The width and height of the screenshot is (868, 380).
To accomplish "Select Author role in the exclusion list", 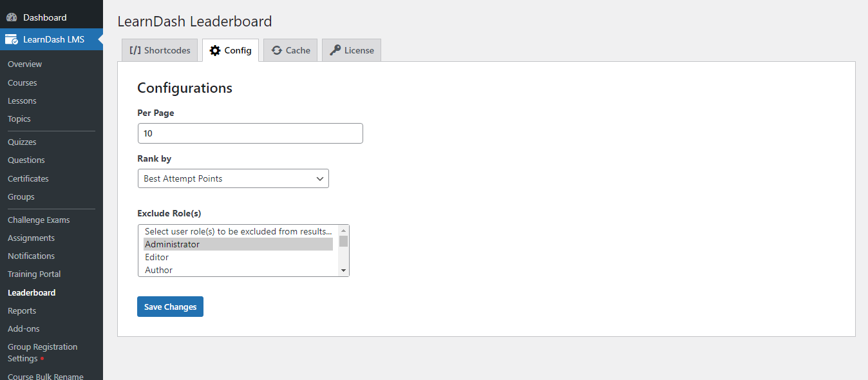I will (x=238, y=270).
